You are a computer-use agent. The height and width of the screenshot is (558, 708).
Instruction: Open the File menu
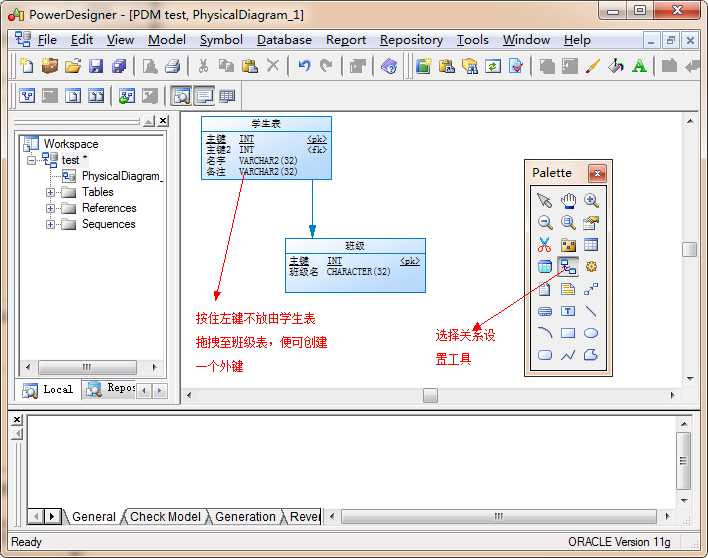coord(47,40)
